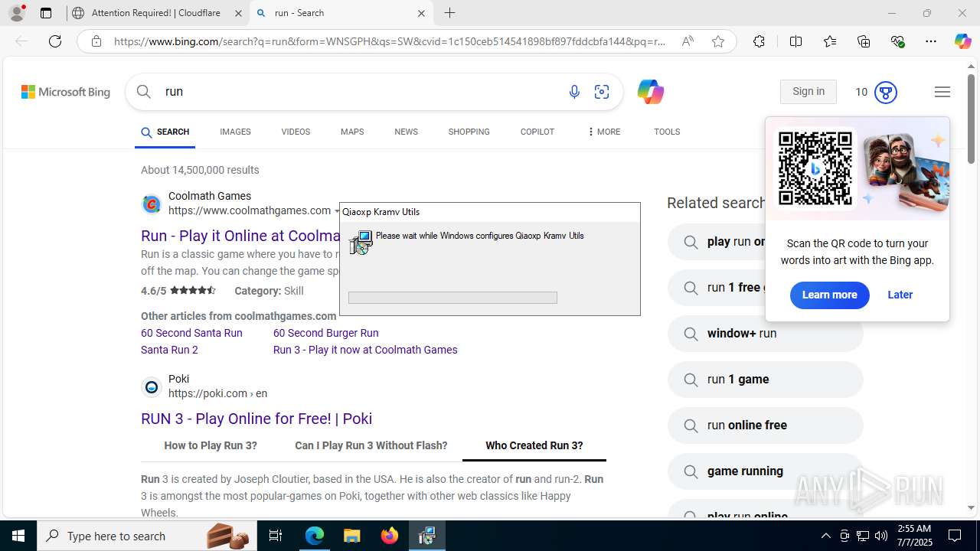Add page to favorites star icon
The width and height of the screenshot is (980, 551).
click(718, 41)
